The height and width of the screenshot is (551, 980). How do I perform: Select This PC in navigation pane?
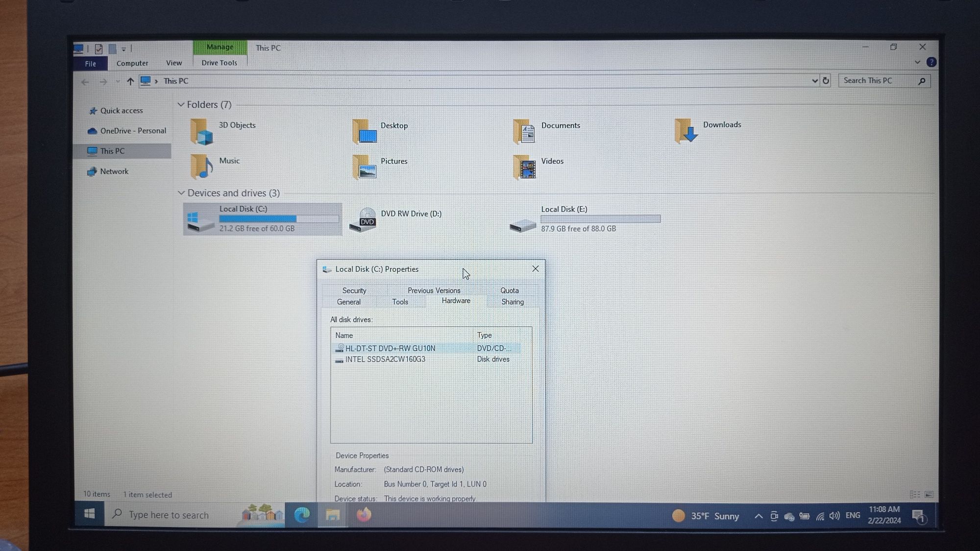click(x=122, y=151)
